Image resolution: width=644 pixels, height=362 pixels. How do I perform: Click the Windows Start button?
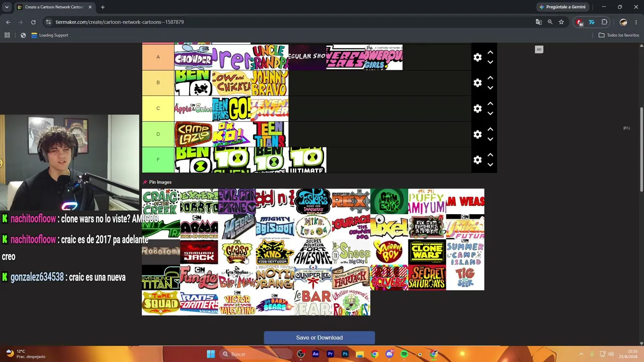[x=211, y=354]
